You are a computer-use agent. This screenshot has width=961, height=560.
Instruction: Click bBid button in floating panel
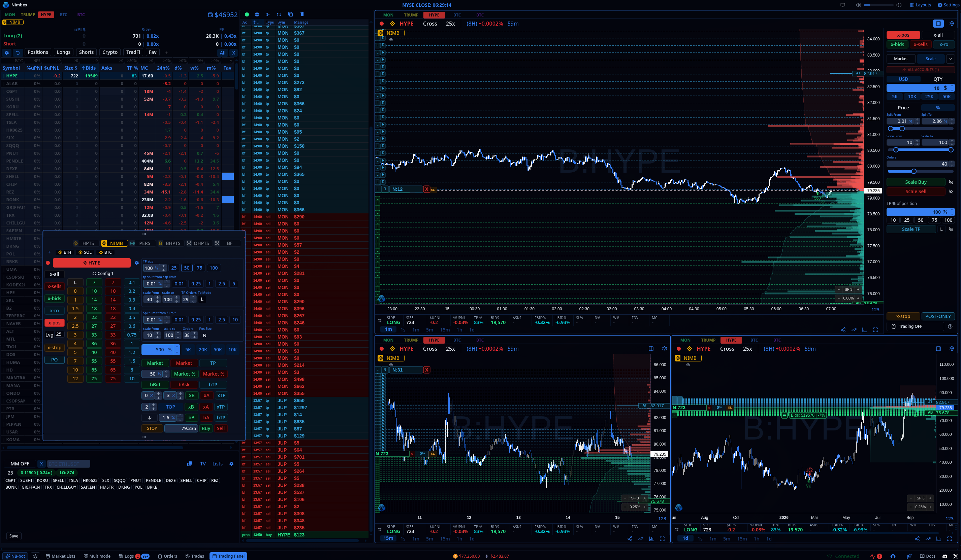[155, 385]
